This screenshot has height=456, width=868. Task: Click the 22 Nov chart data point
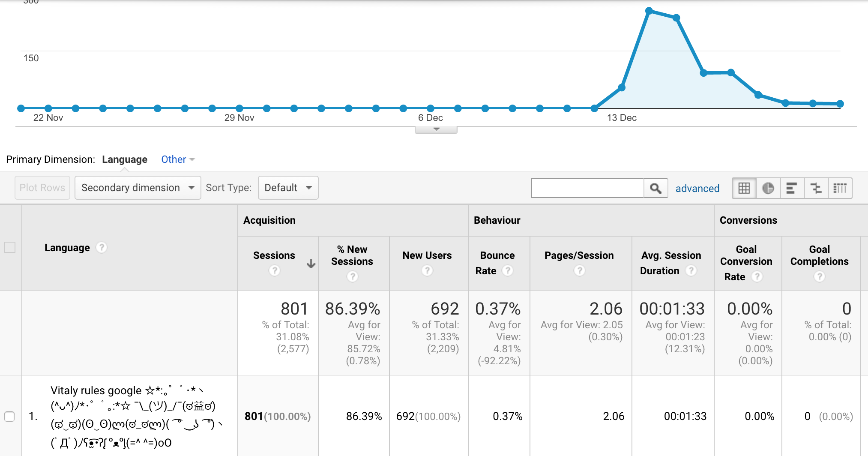click(48, 108)
